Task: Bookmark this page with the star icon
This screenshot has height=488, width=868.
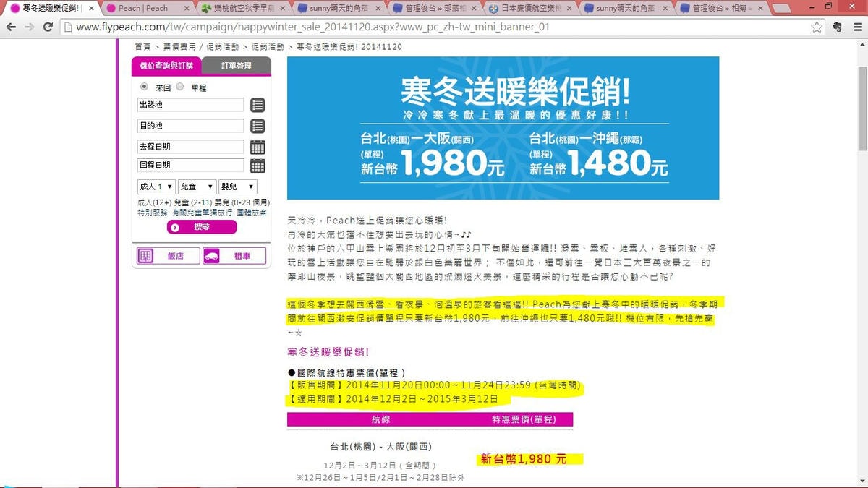Action: point(817,27)
